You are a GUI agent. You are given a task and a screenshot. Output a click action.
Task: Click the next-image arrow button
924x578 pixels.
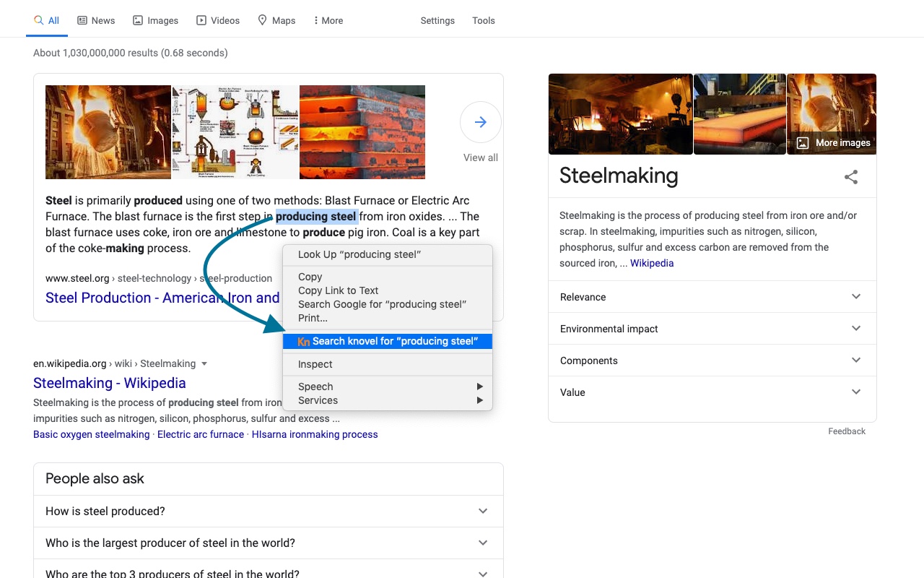480,122
